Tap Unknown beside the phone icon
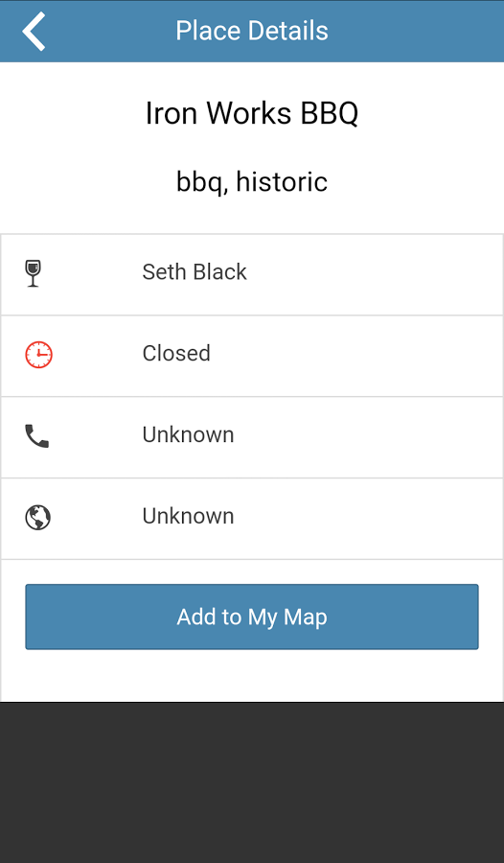The image size is (504, 863). [188, 434]
